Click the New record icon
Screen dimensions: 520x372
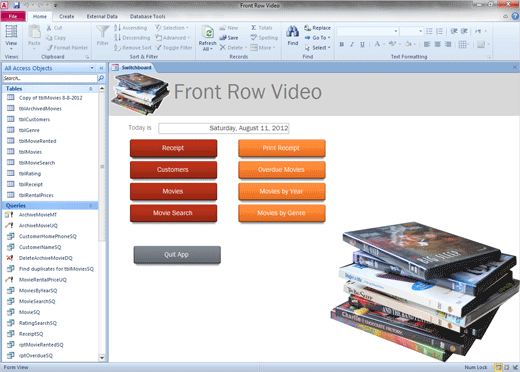point(222,28)
